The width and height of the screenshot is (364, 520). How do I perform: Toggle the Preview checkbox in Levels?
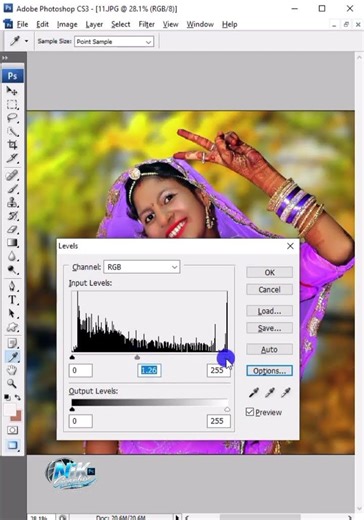coord(250,412)
